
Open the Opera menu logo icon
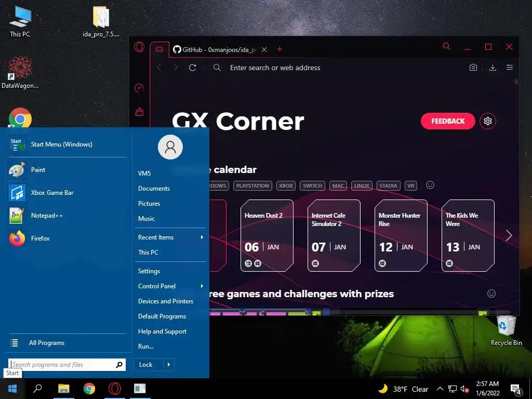pyautogui.click(x=139, y=46)
